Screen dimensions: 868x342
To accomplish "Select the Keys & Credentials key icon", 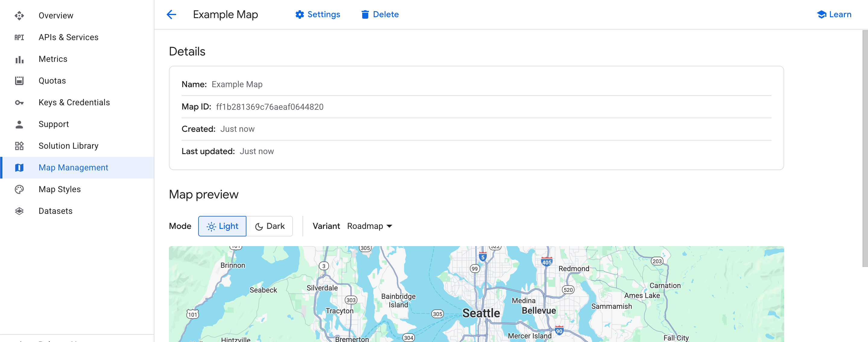I will click(x=19, y=103).
